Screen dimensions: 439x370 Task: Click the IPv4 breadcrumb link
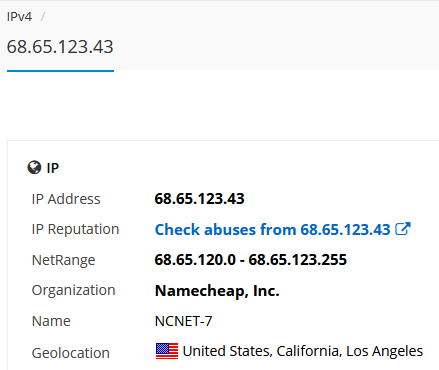[x=19, y=17]
